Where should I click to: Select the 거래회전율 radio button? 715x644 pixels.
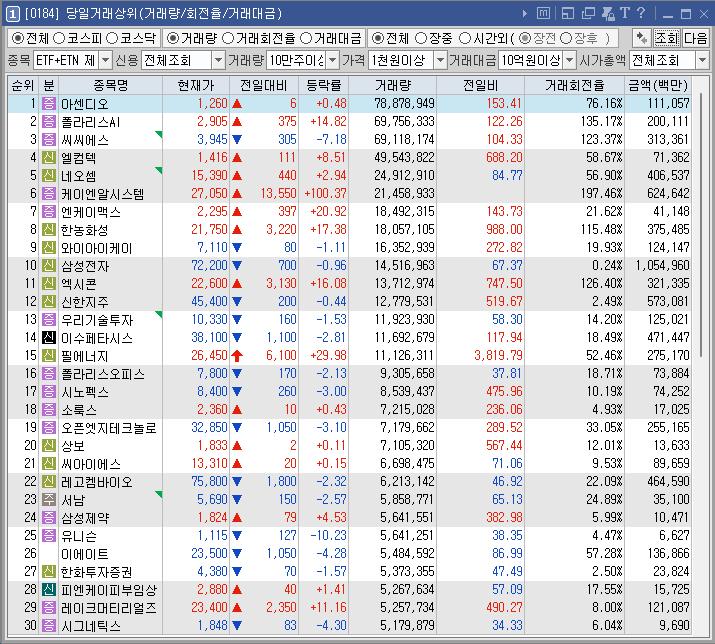228,38
